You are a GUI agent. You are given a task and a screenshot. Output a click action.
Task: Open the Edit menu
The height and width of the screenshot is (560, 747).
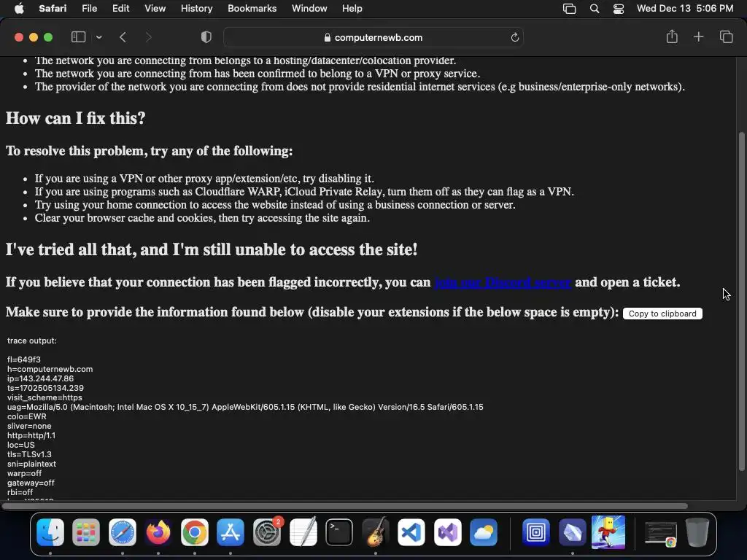click(x=120, y=9)
